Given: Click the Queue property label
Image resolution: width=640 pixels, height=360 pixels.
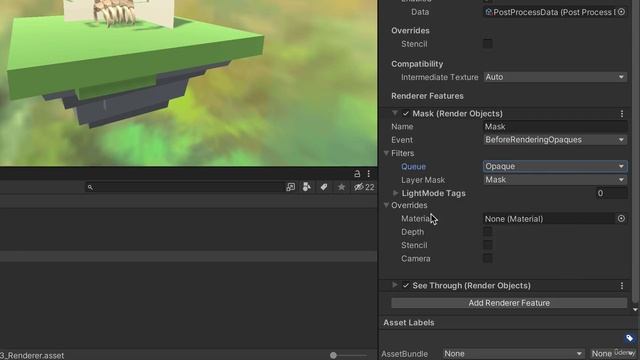Looking at the screenshot, I should click(413, 167).
